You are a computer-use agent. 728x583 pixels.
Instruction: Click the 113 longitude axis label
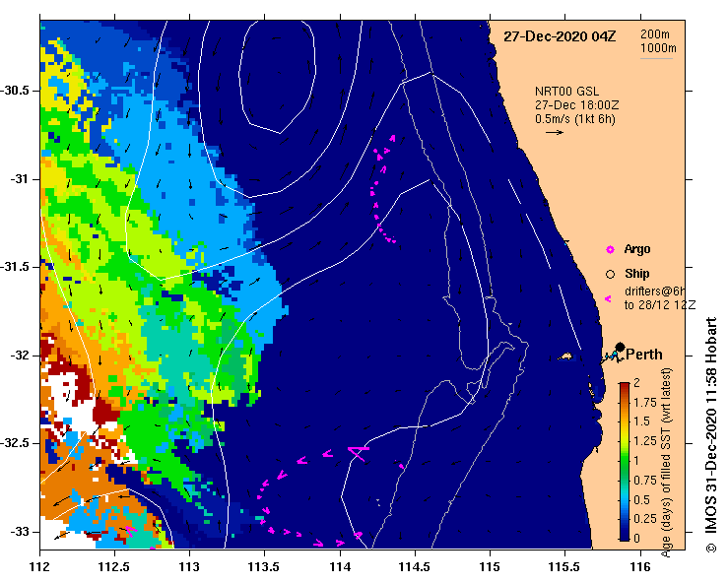tap(190, 567)
